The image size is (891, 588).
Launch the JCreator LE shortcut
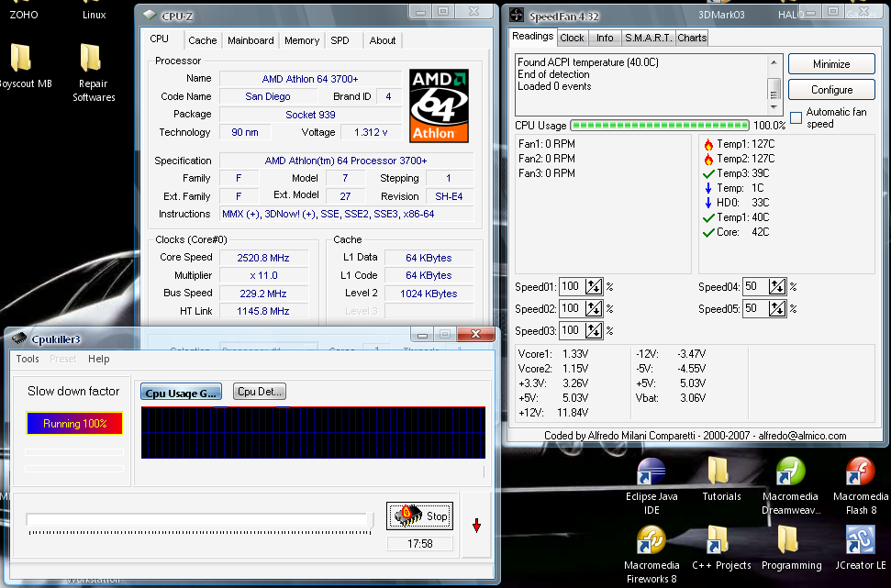pyautogui.click(x=861, y=548)
